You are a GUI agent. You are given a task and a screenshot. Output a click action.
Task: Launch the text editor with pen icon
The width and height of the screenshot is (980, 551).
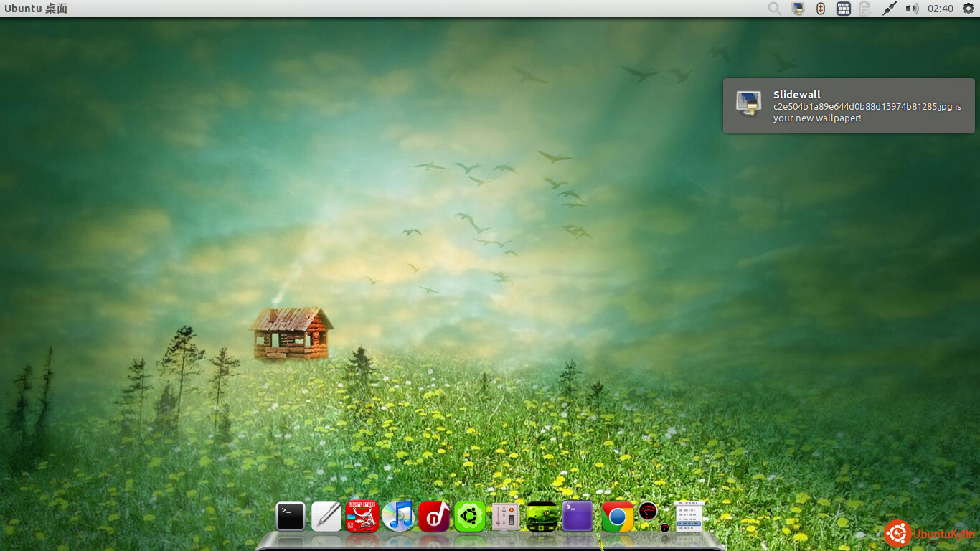click(326, 517)
